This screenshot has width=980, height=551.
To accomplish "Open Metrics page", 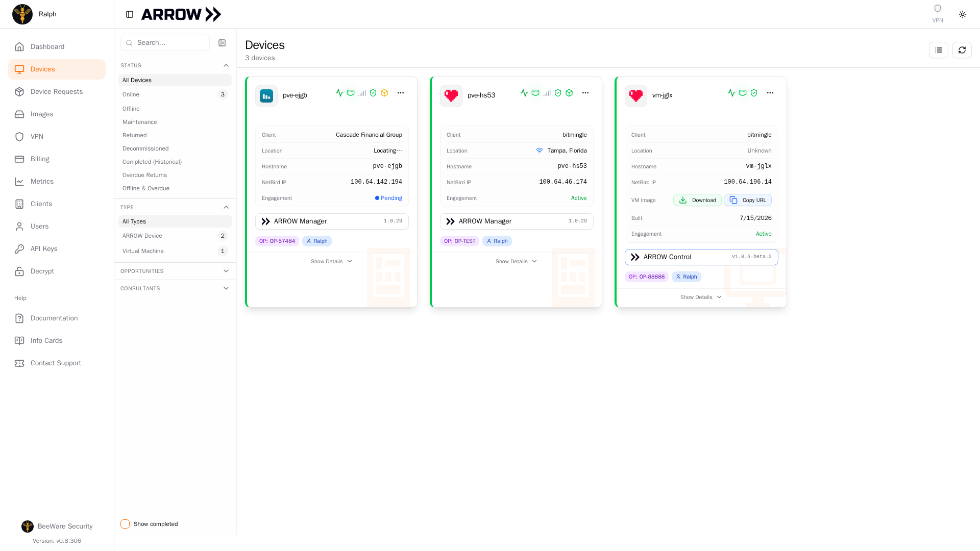I will pyautogui.click(x=57, y=182).
